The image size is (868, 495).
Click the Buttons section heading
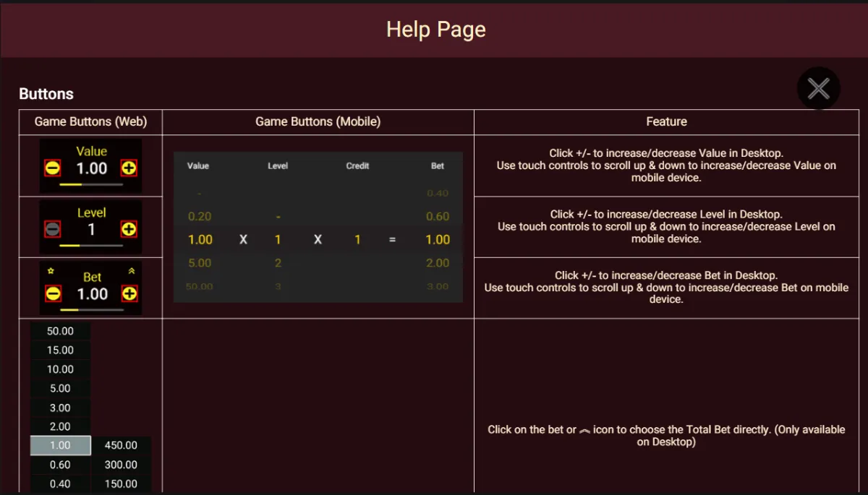[46, 94]
